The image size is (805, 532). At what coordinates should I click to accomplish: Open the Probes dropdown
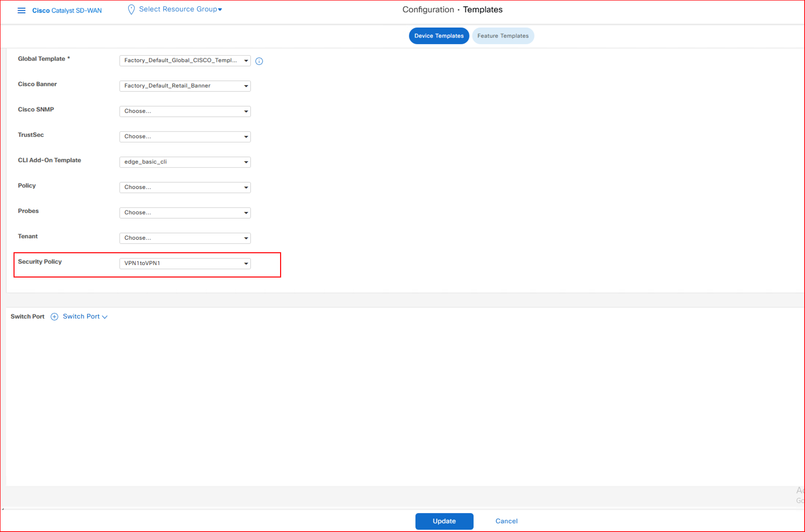point(185,213)
